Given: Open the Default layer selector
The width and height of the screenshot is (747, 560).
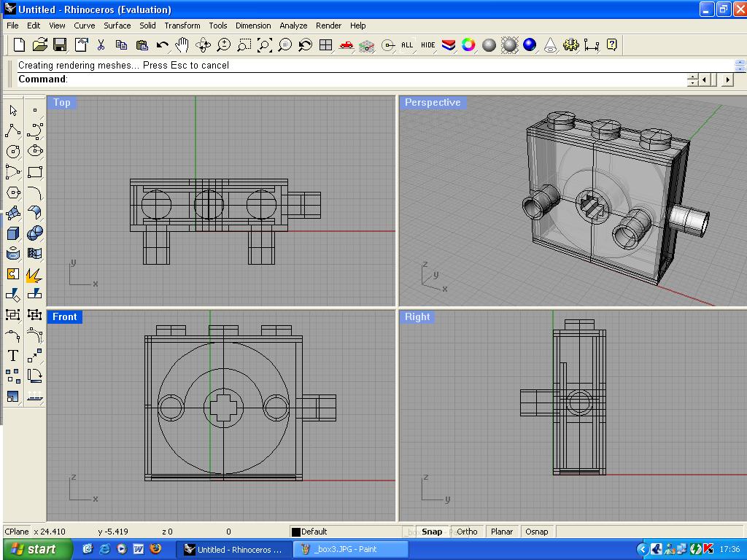Looking at the screenshot, I should pyautogui.click(x=343, y=532).
